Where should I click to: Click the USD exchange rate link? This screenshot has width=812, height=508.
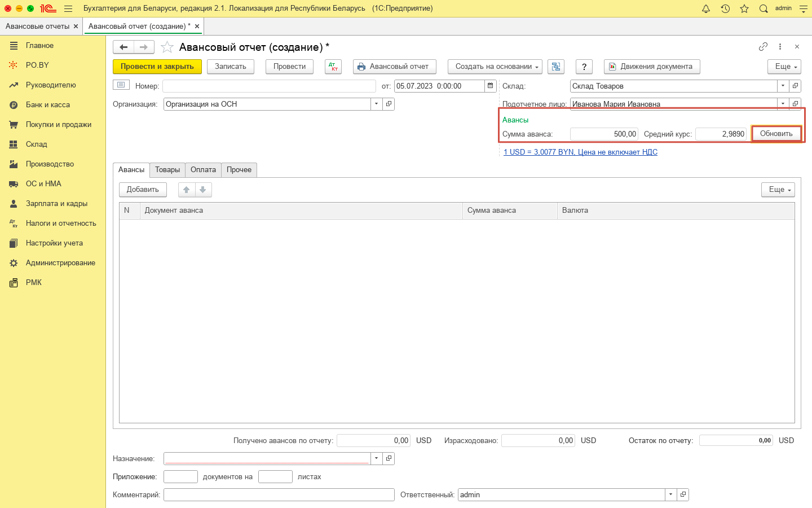pyautogui.click(x=580, y=152)
